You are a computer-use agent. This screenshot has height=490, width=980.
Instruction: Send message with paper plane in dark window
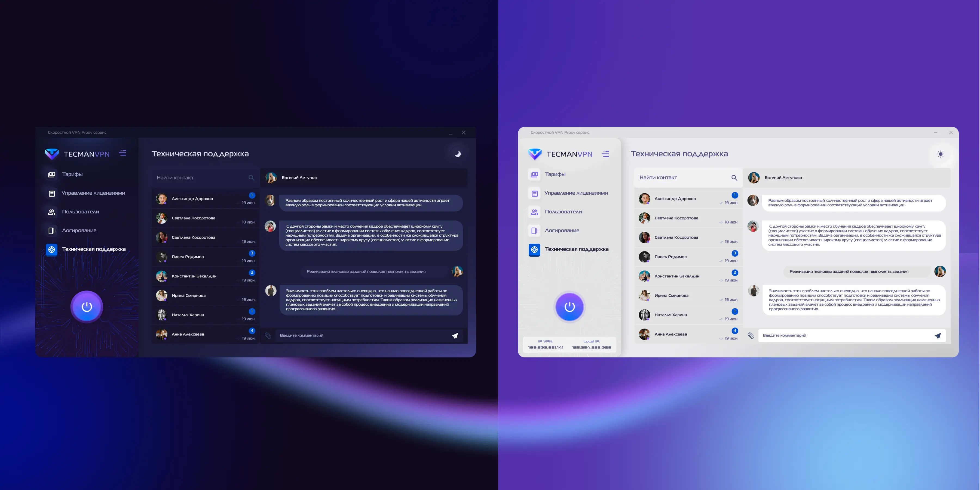coord(455,336)
